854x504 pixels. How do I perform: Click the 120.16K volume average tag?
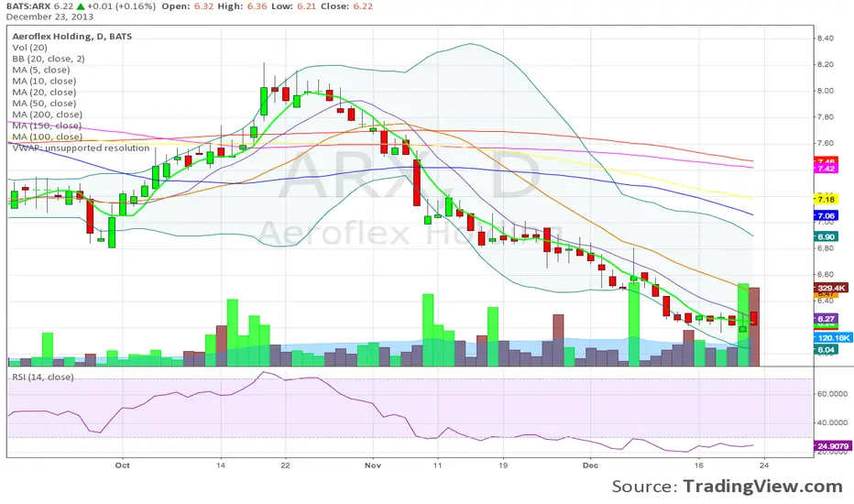coord(833,338)
